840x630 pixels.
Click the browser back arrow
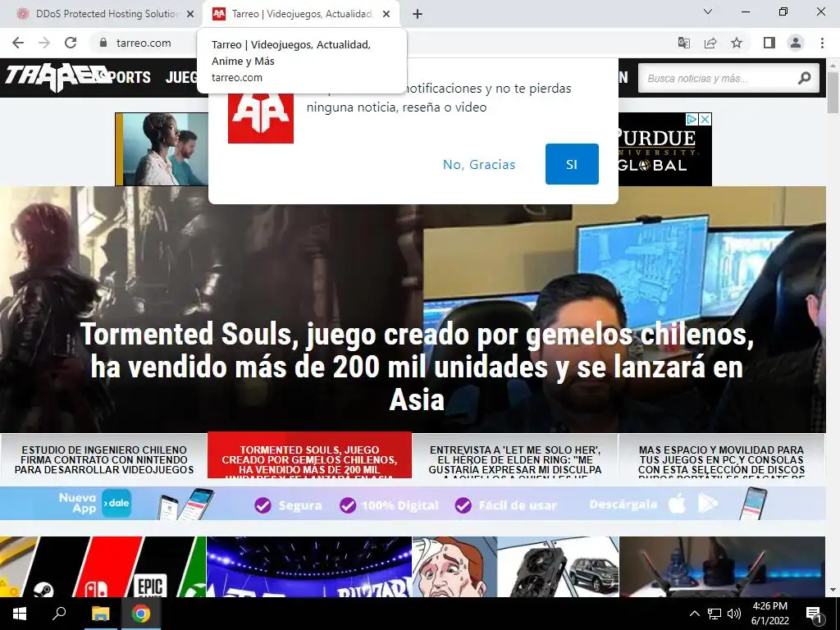coord(18,43)
